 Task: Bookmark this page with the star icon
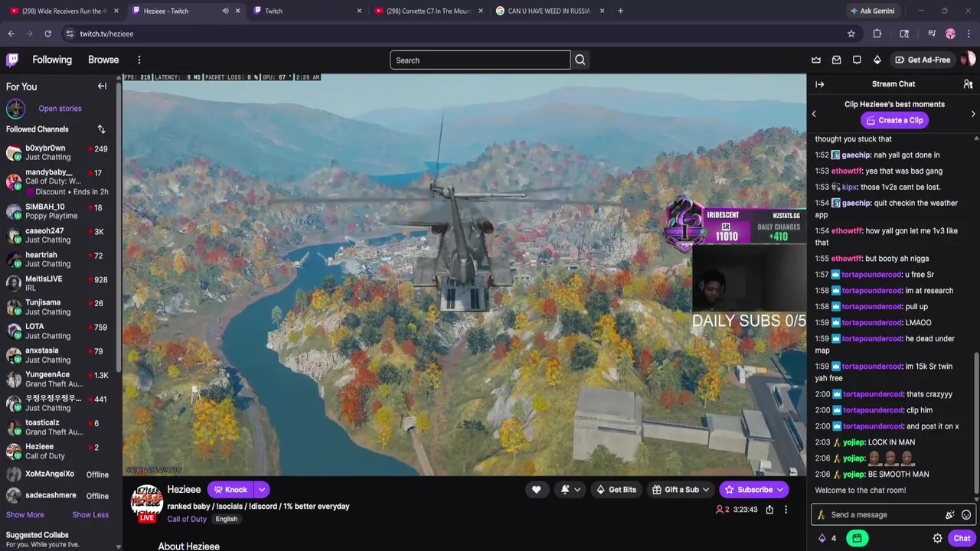(x=851, y=34)
